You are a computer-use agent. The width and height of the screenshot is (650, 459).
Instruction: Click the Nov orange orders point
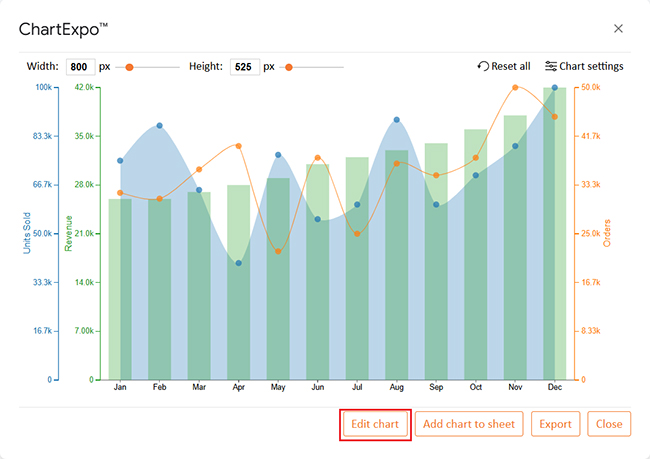click(x=515, y=88)
